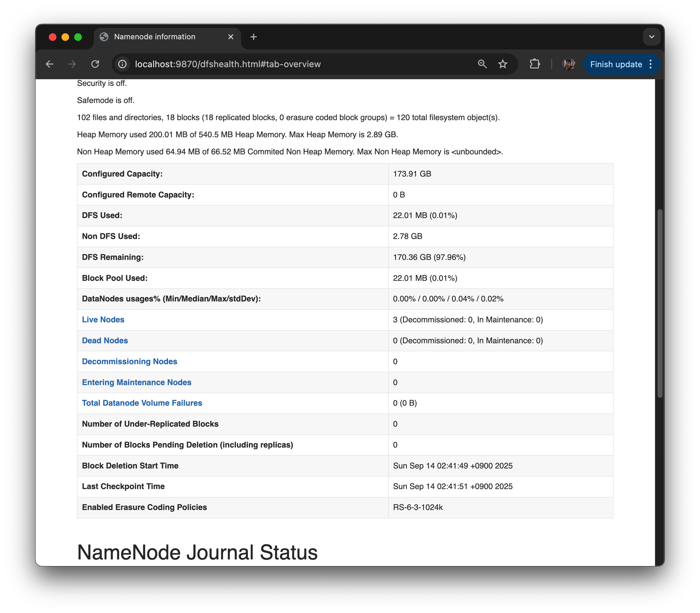700x613 pixels.
Task: Open the profile avatar menu
Action: tap(568, 64)
